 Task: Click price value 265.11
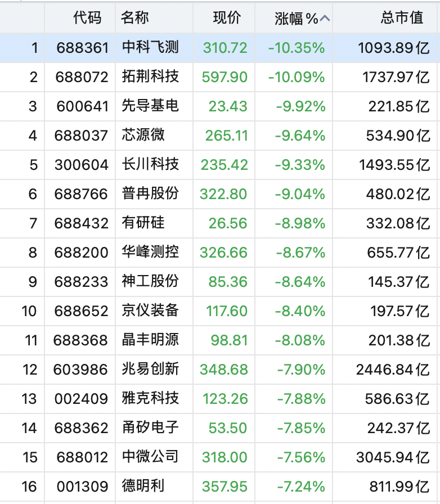click(226, 136)
